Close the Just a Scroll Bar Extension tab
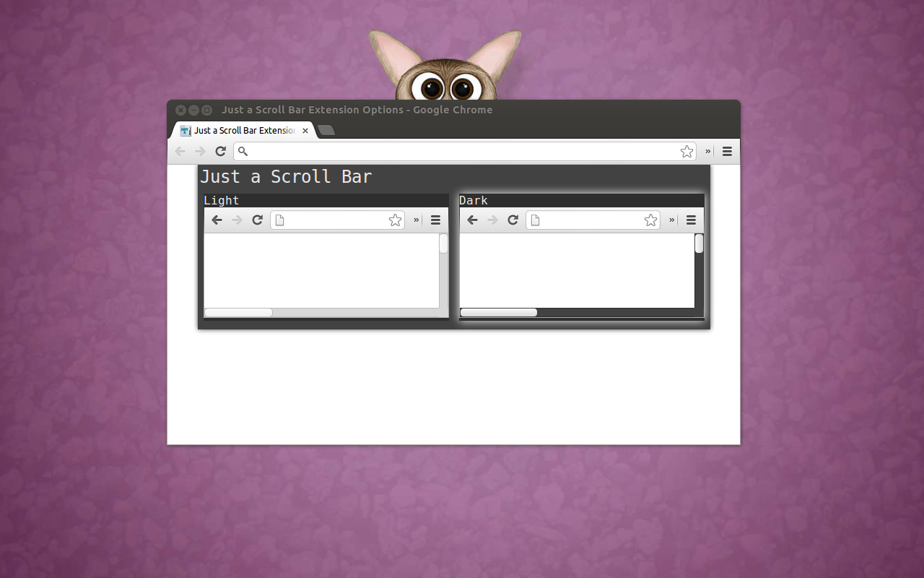The height and width of the screenshot is (578, 924). [305, 131]
